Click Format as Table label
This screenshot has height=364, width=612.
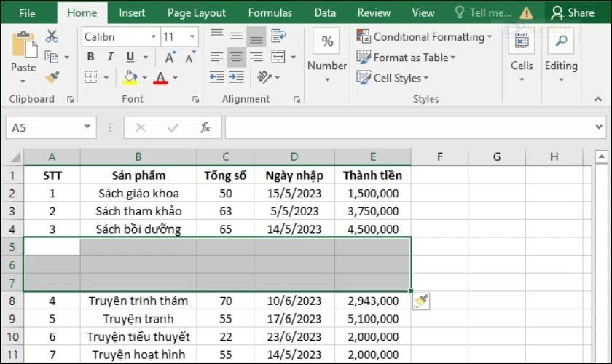(411, 58)
